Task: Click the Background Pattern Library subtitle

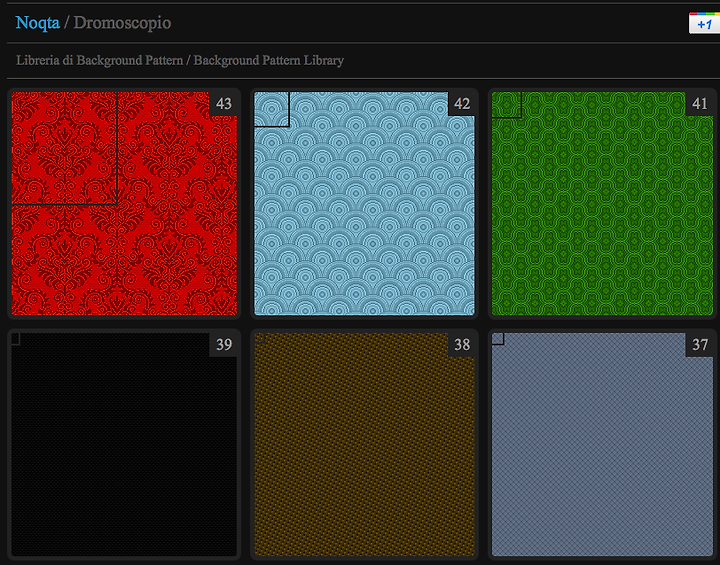Action: click(x=268, y=61)
